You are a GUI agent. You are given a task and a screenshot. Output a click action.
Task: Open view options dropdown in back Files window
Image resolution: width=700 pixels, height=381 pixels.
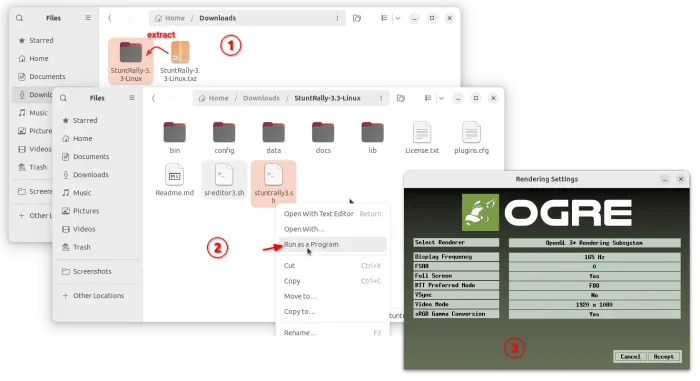click(398, 18)
